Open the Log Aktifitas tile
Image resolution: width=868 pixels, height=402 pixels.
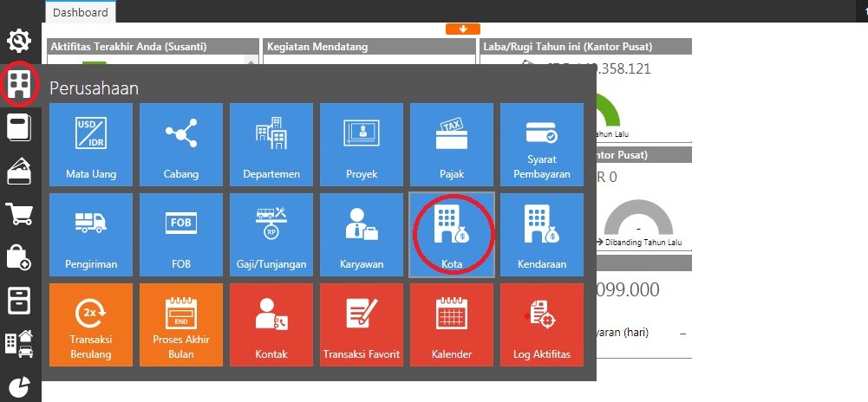click(x=542, y=325)
